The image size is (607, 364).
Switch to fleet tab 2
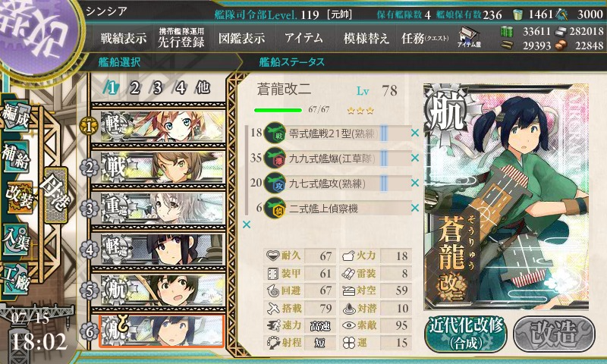pyautogui.click(x=135, y=88)
